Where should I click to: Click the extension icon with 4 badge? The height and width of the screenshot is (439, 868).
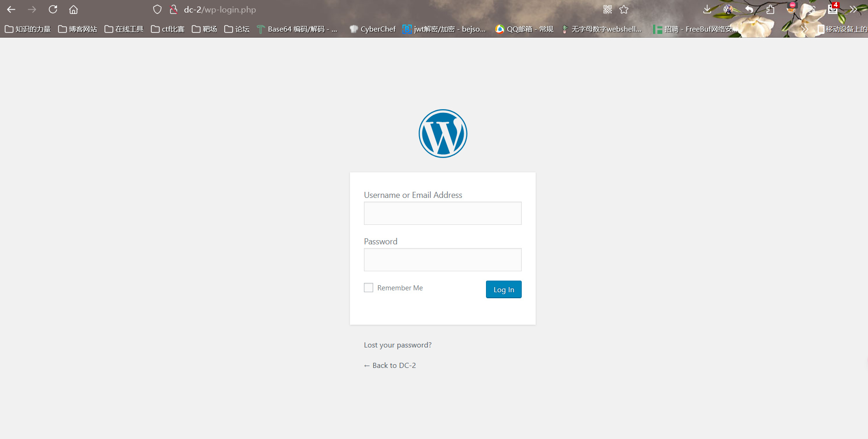833,8
